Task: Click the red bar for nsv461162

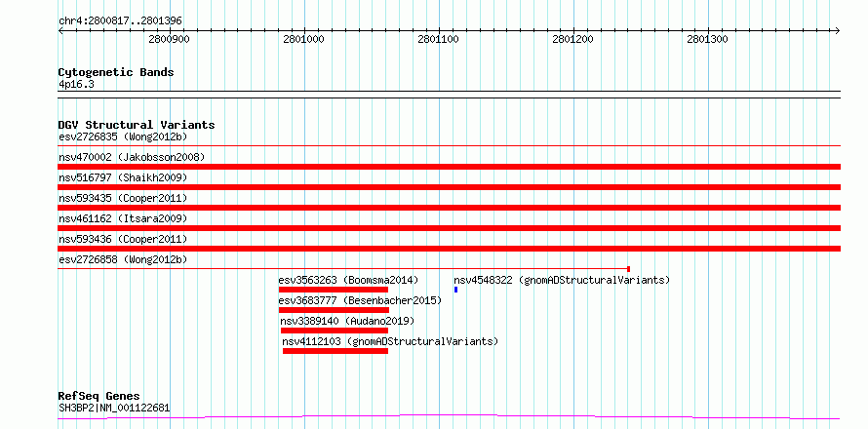Action: click(x=449, y=228)
